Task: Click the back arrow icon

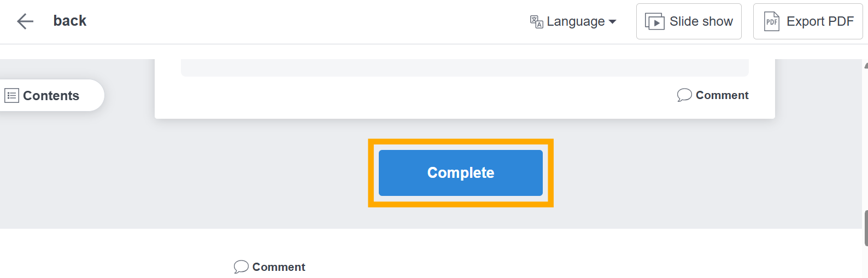Action: coord(25,21)
